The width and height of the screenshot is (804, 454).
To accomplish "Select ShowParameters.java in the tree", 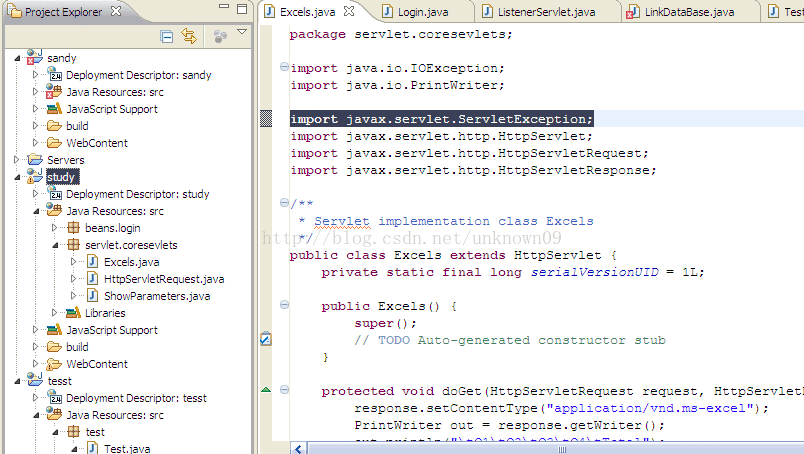I will pyautogui.click(x=157, y=296).
